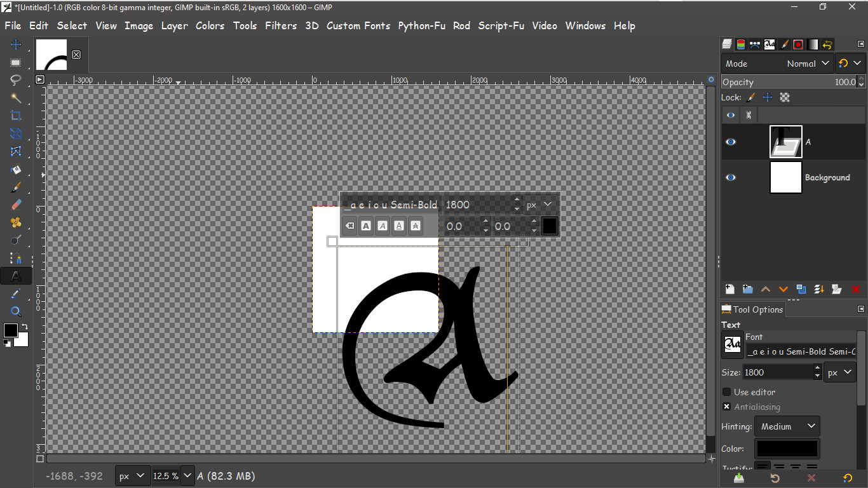The height and width of the screenshot is (488, 868).
Task: Reset Tool Options to defaults
Action: (x=848, y=478)
